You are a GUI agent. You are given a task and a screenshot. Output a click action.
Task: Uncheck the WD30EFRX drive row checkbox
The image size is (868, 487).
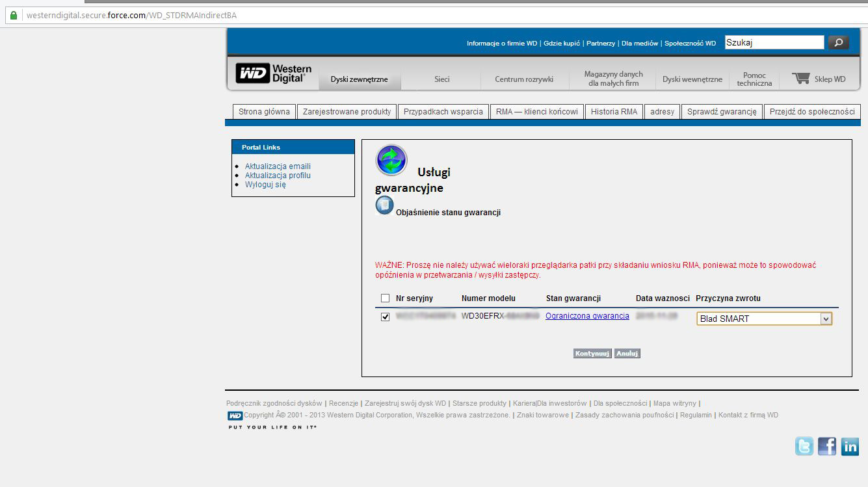click(x=385, y=317)
